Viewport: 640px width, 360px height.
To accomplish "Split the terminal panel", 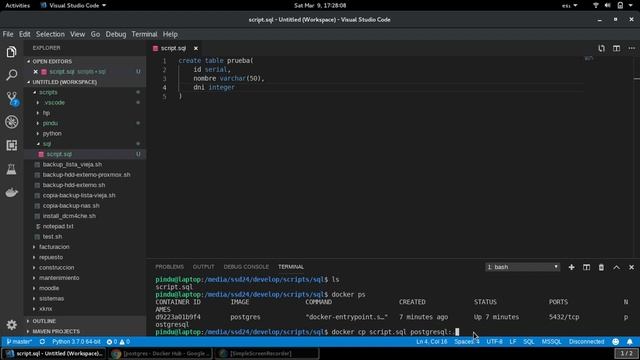I will [587, 267].
